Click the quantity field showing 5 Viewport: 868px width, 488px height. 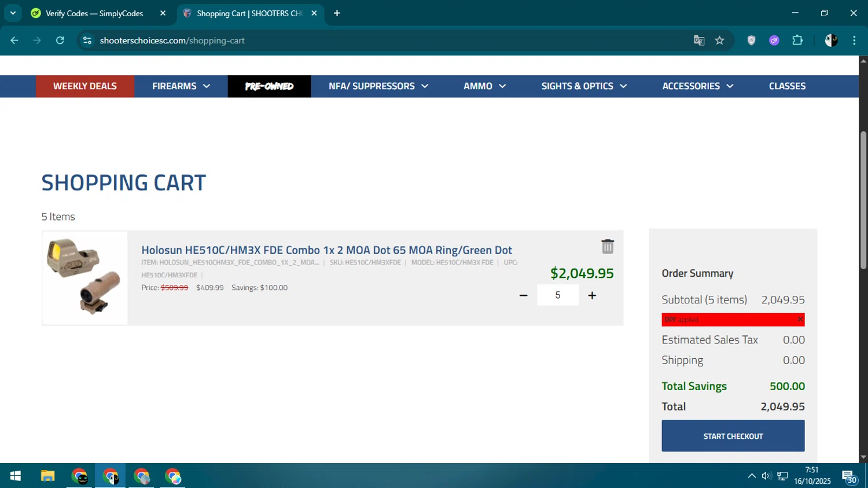click(558, 295)
